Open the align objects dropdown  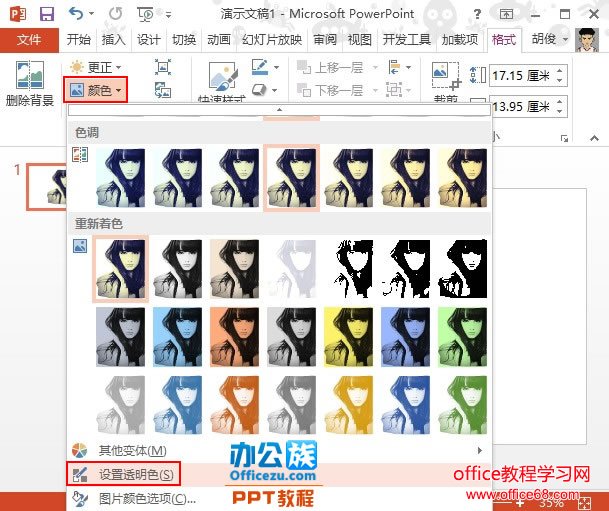pyautogui.click(x=399, y=67)
